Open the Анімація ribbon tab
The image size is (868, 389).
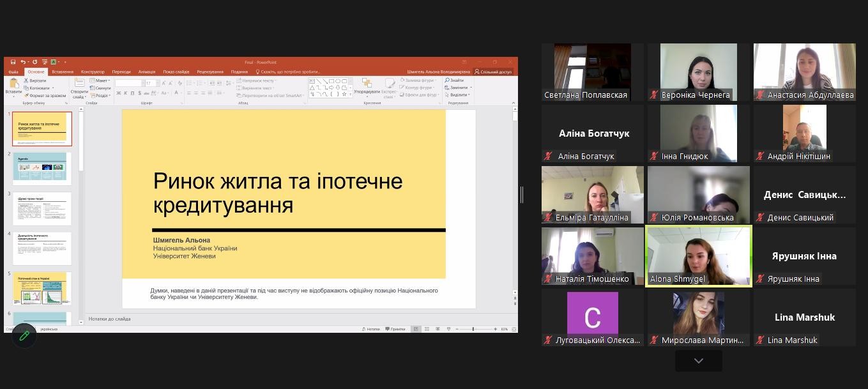(146, 72)
